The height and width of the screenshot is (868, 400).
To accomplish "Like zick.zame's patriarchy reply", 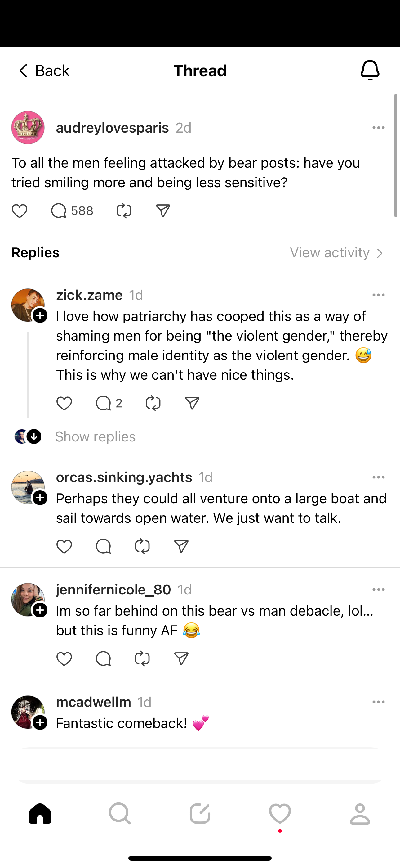I will pos(64,403).
